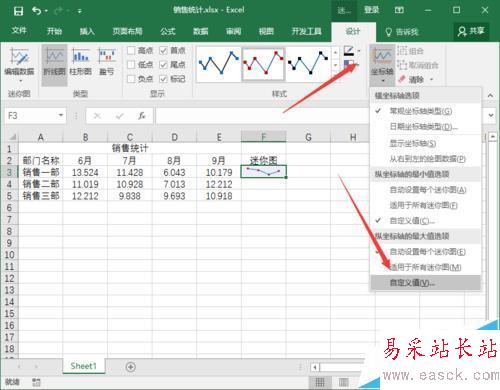Choose the black-marker sparkline style thumbnail
The image size is (500, 390).
(x=308, y=64)
